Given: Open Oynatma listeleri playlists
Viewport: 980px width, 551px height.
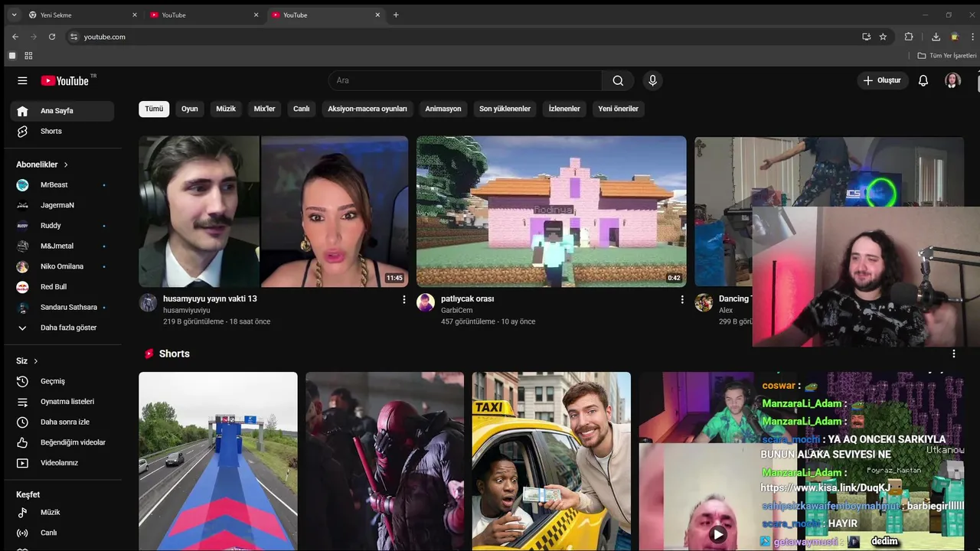Looking at the screenshot, I should [x=62, y=402].
